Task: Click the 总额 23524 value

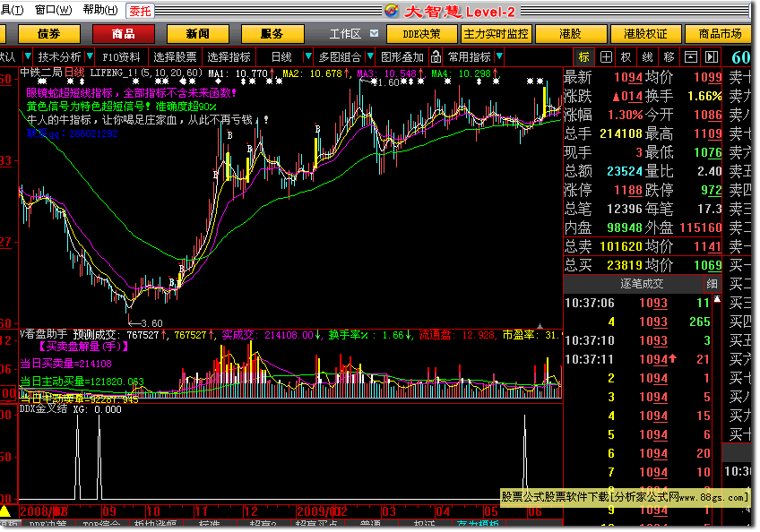Action: coord(625,172)
